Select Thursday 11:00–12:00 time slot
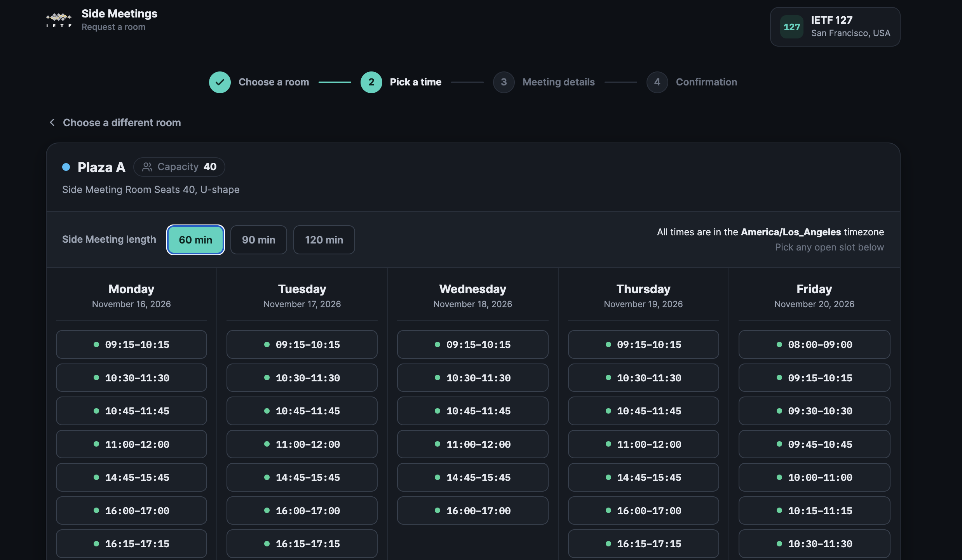The image size is (962, 560). 643,444
